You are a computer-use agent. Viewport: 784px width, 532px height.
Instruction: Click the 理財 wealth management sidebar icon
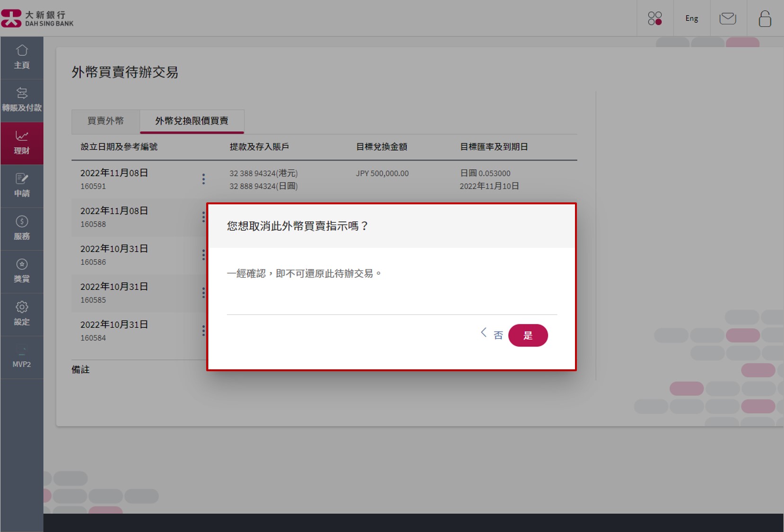(22, 142)
